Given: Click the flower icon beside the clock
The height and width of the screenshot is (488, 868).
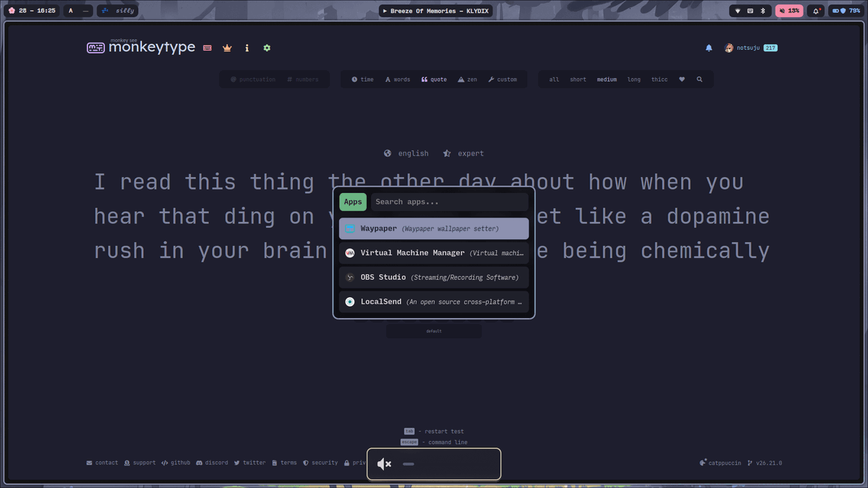Looking at the screenshot, I should tap(12, 11).
